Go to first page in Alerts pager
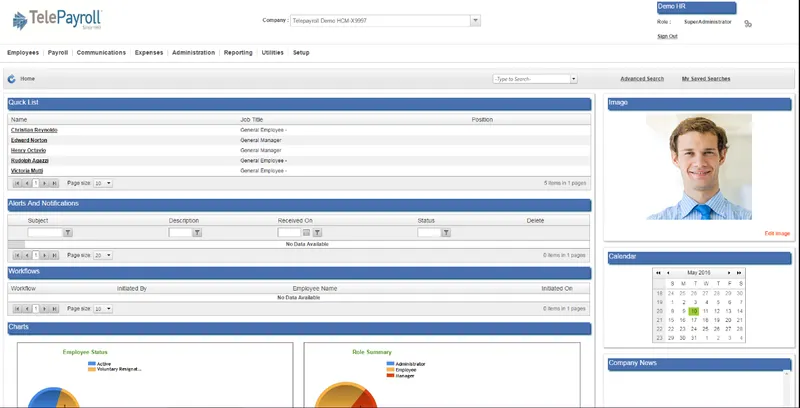The height and width of the screenshot is (408, 800). [17, 255]
